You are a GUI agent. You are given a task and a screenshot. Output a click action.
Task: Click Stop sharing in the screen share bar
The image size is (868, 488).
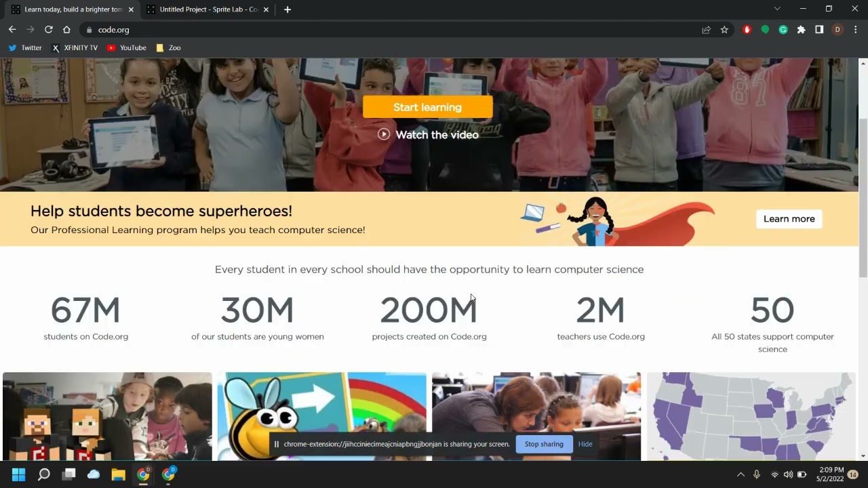tap(544, 444)
